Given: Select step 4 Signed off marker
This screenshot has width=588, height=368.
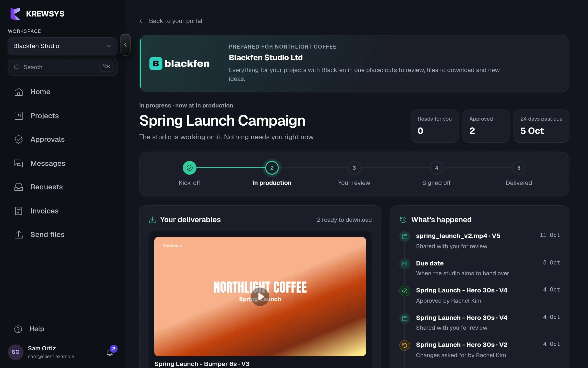Looking at the screenshot, I should coord(437,168).
